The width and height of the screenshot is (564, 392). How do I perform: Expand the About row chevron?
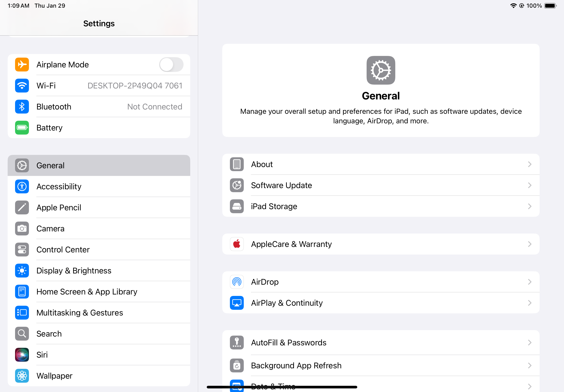(x=530, y=164)
